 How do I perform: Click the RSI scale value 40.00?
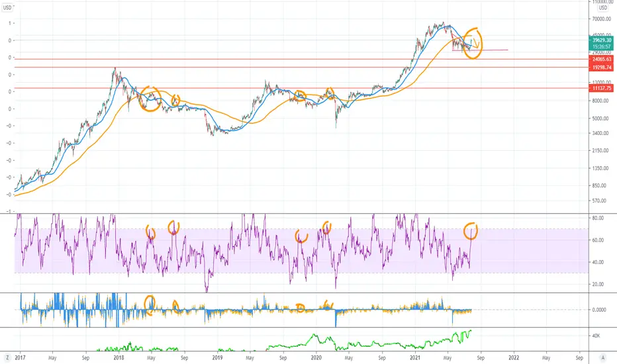(x=598, y=262)
